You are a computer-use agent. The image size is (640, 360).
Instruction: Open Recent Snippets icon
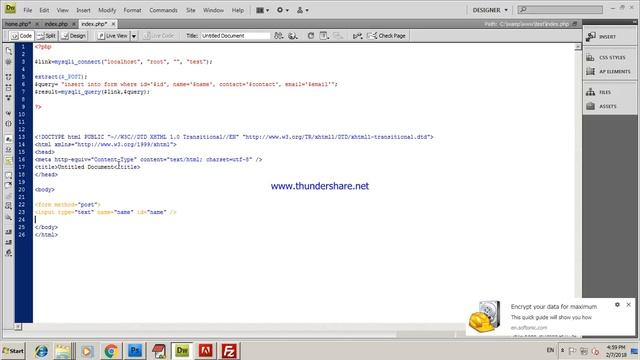pos(9,207)
